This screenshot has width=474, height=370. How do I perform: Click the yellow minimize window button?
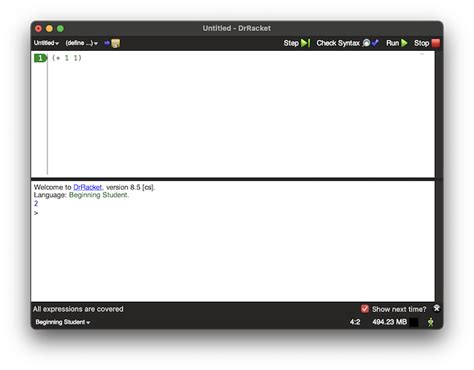pyautogui.click(x=49, y=29)
